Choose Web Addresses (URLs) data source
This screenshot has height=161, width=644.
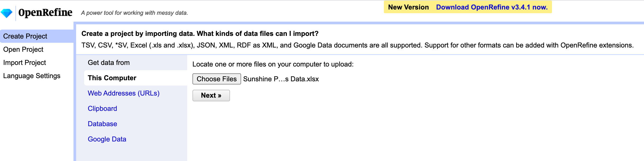pyautogui.click(x=123, y=93)
